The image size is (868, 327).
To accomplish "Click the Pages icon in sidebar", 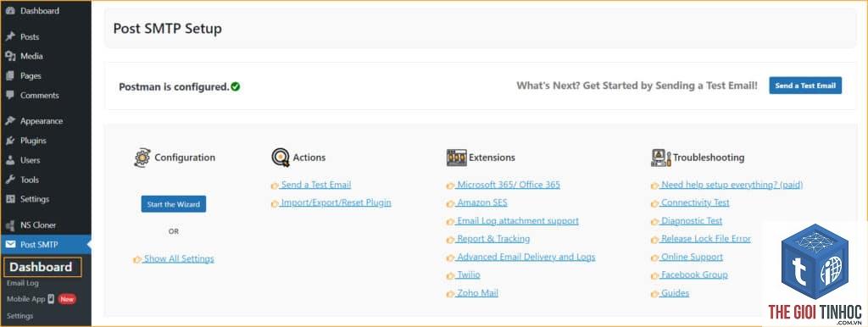I will point(9,75).
